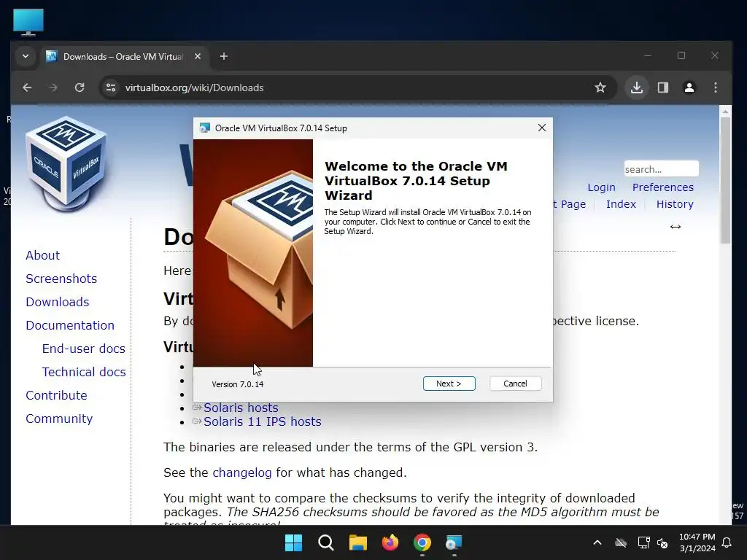Click the This PC desktop icon

(28, 22)
